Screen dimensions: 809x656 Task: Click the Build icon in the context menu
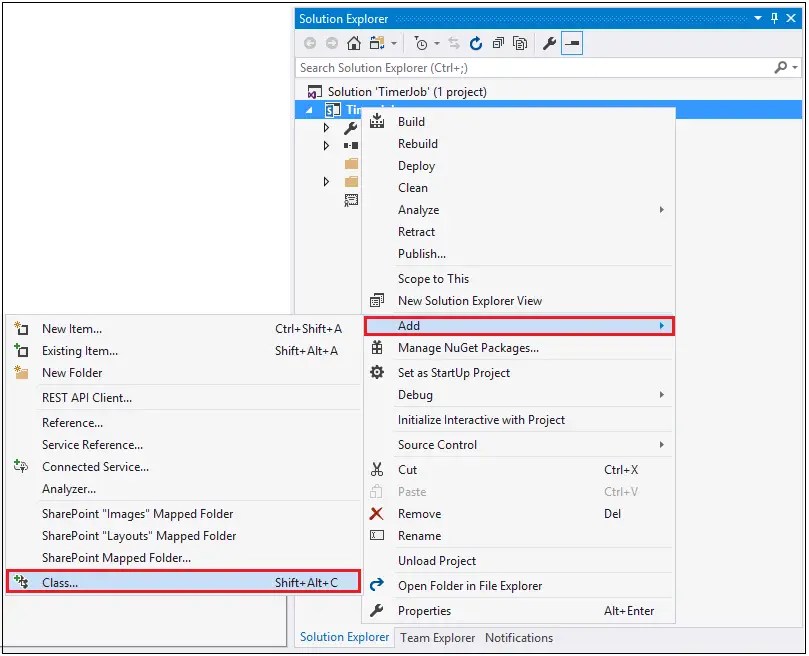[376, 121]
